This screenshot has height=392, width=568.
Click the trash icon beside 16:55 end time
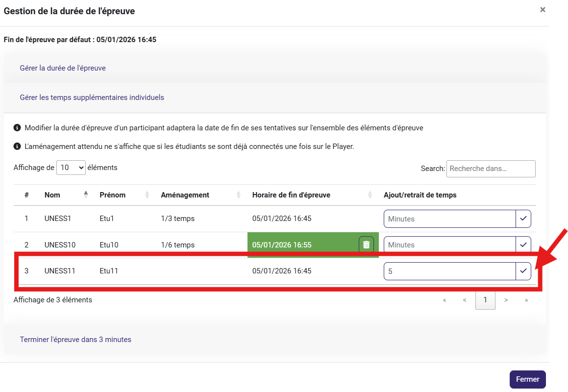pos(366,245)
